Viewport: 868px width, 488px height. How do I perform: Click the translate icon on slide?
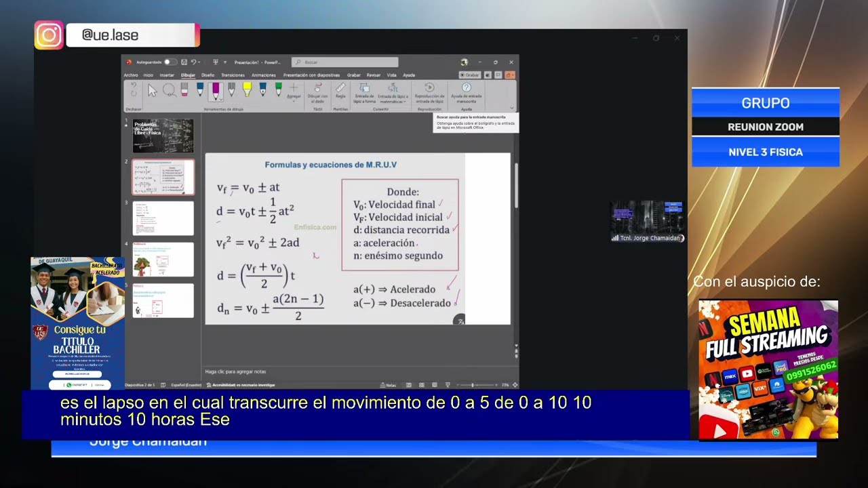(x=460, y=321)
